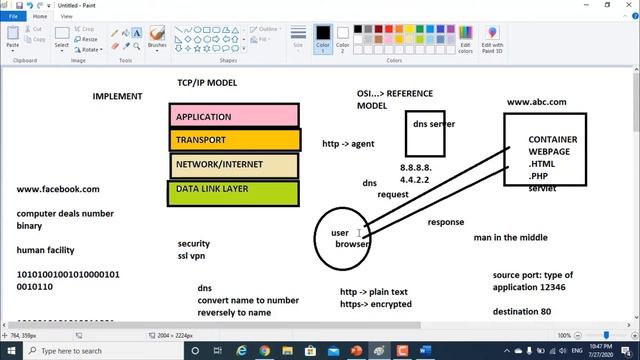Click the zoom out minus button
Viewport: 640px width, 360px height.
(x=578, y=336)
